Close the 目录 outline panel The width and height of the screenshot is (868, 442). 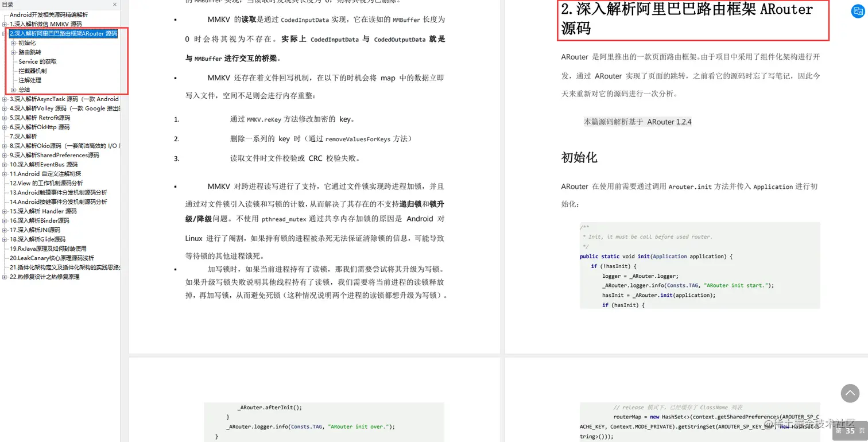click(115, 5)
